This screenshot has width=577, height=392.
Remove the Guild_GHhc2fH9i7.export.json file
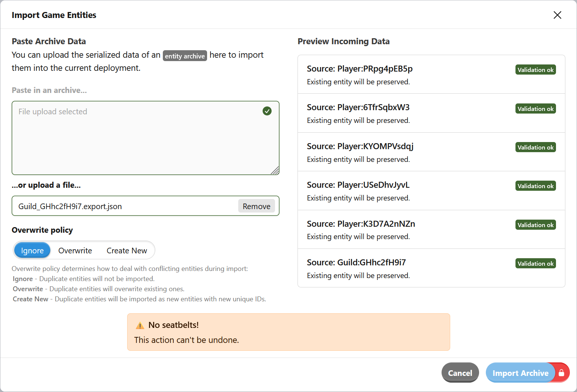point(256,206)
